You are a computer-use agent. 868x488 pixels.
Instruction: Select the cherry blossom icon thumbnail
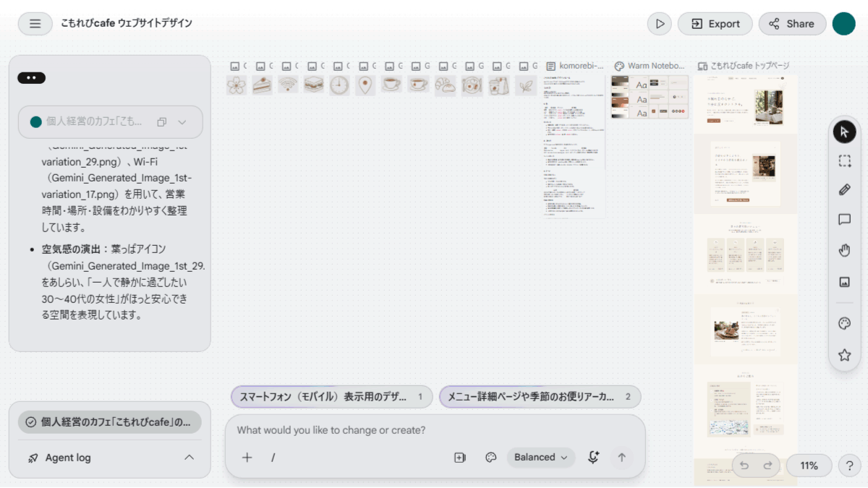[237, 85]
